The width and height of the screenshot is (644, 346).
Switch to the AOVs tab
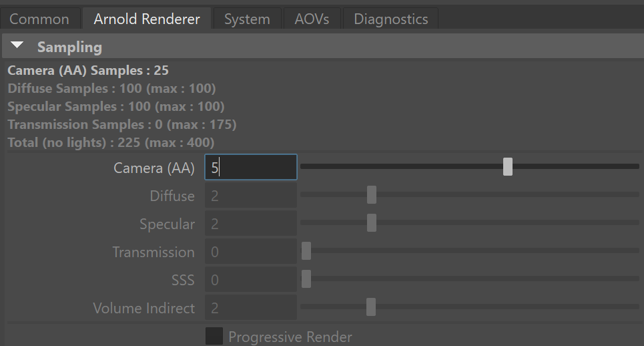(x=312, y=19)
